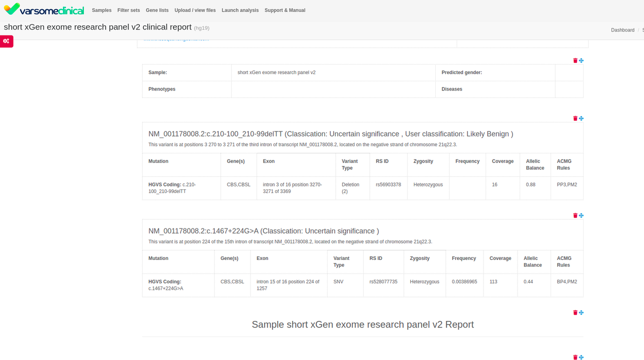Click the report title heading text
Screen dimensions: 644x360
tap(98, 27)
